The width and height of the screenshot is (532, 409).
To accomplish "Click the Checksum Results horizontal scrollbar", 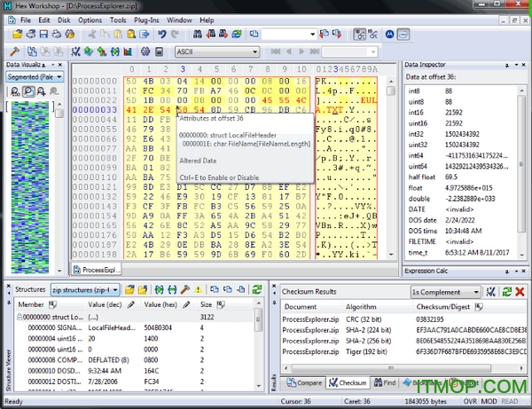I will tap(403, 368).
